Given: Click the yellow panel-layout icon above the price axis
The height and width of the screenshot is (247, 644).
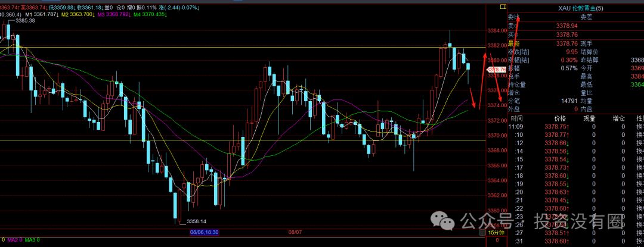Looking at the screenshot, I should coord(502,7).
